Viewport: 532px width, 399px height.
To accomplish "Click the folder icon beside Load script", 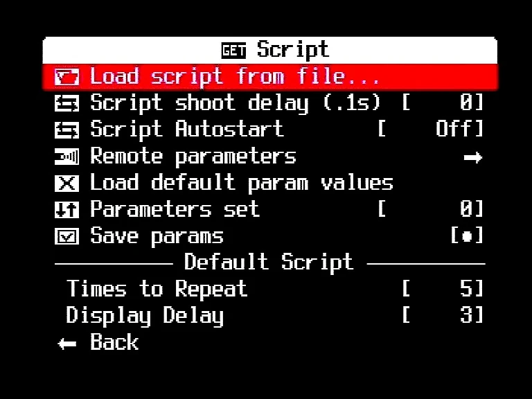I will [66, 76].
